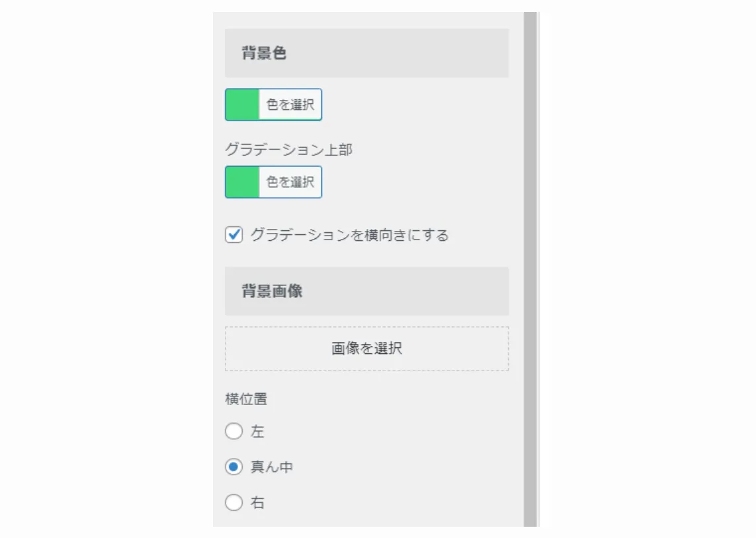Select the 右 horizontal position radio button
The width and height of the screenshot is (756, 538).
(232, 502)
